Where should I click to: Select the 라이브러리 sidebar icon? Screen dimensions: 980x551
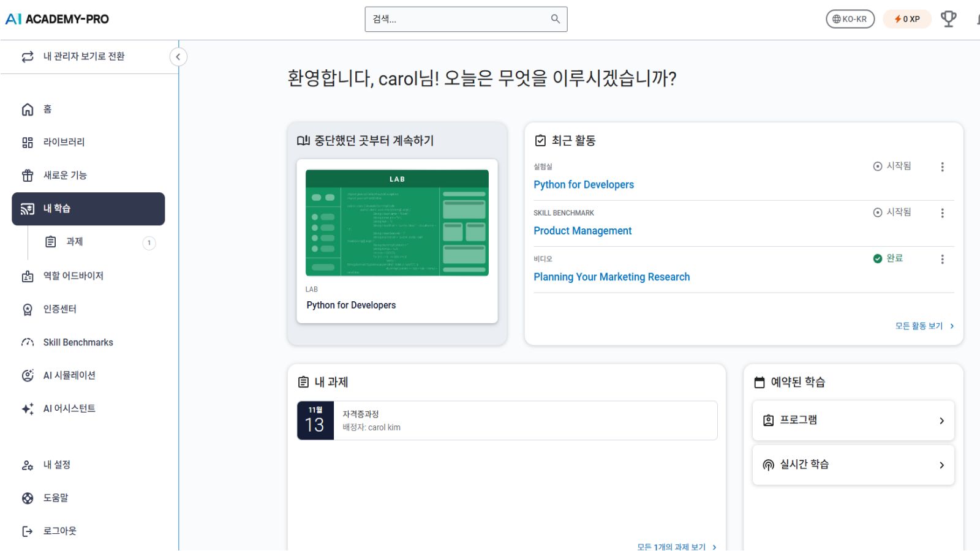pyautogui.click(x=27, y=142)
